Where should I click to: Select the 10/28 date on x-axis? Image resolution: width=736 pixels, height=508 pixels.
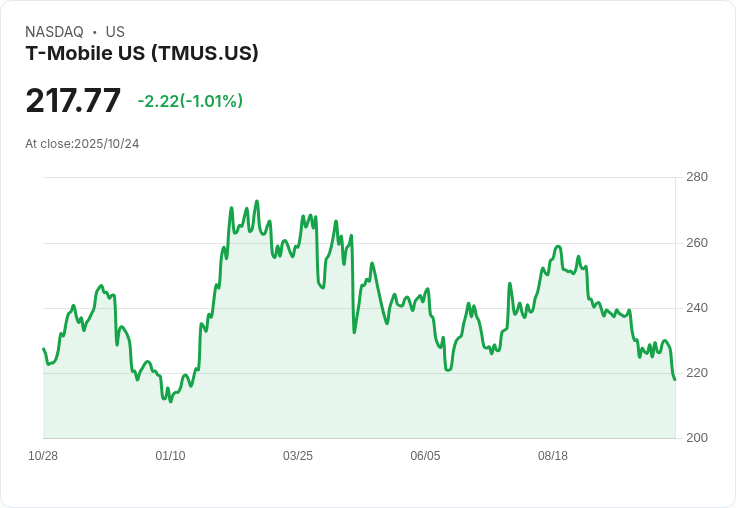pyautogui.click(x=43, y=455)
